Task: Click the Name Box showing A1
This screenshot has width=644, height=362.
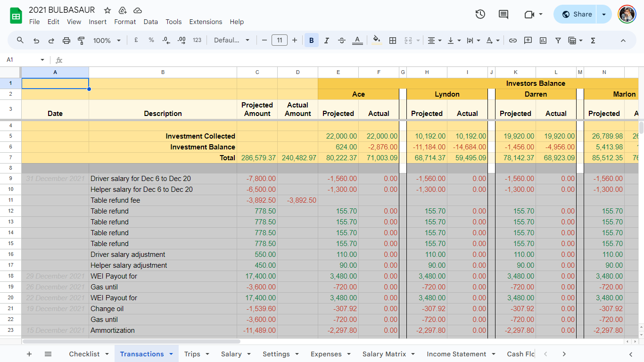Action: [x=25, y=60]
